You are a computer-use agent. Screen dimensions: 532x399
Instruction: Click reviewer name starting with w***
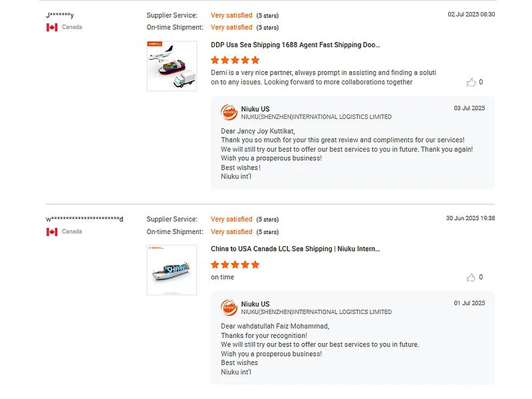[84, 219]
